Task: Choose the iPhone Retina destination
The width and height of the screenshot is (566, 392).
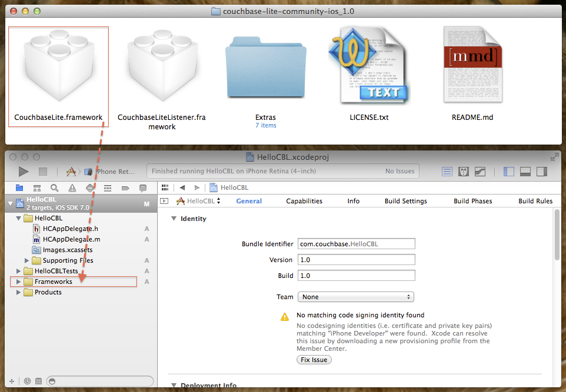Action: [x=111, y=172]
